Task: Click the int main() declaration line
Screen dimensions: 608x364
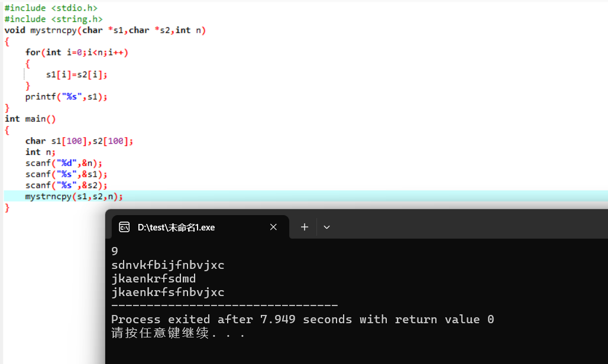Action: [30, 119]
